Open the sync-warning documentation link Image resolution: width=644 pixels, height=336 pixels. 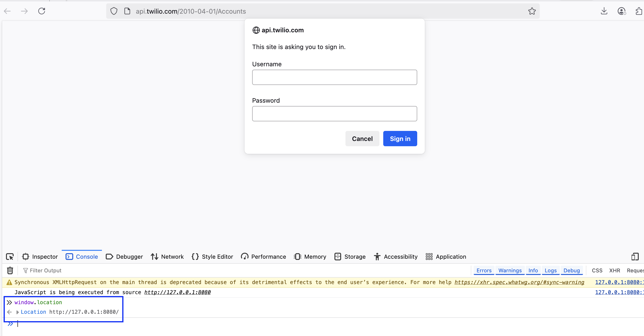pos(519,282)
